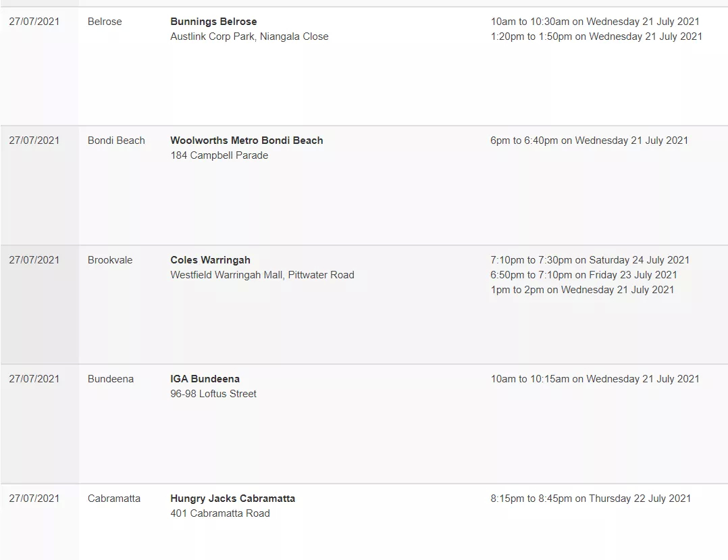Select the Hungry Jacks Cabramatta venue
This screenshot has height=560, width=728.
(x=232, y=499)
